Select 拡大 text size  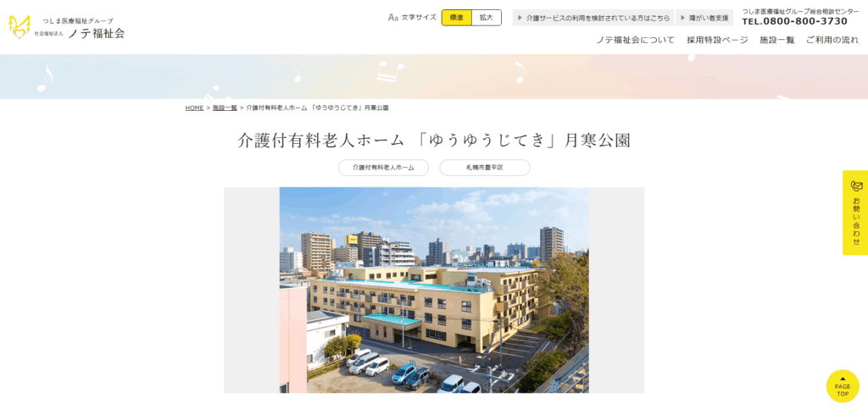click(x=487, y=18)
